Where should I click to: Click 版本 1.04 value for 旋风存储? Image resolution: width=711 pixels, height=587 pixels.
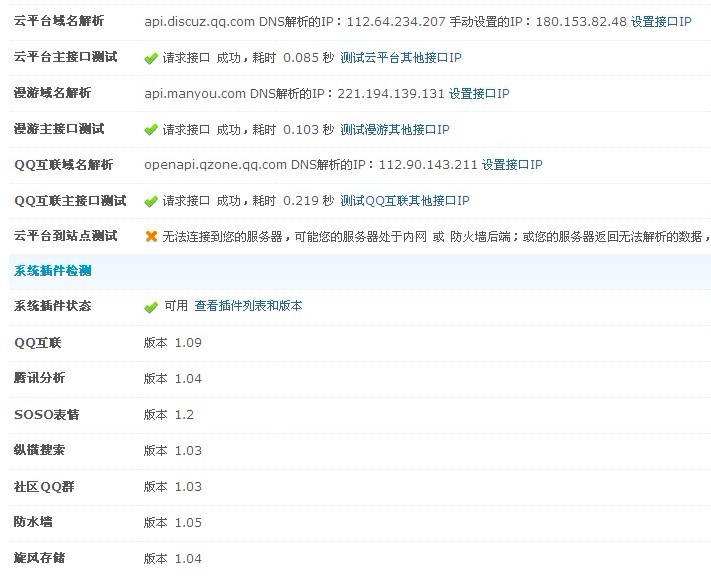pos(172,558)
